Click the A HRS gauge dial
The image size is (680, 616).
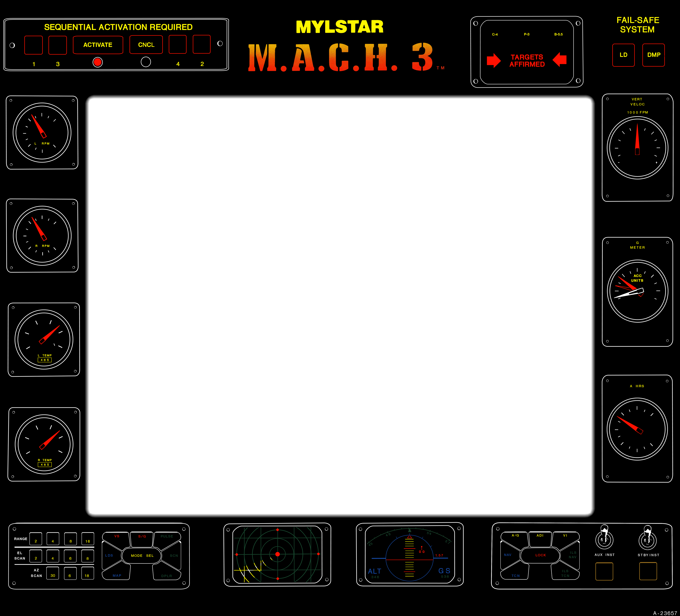(637, 429)
